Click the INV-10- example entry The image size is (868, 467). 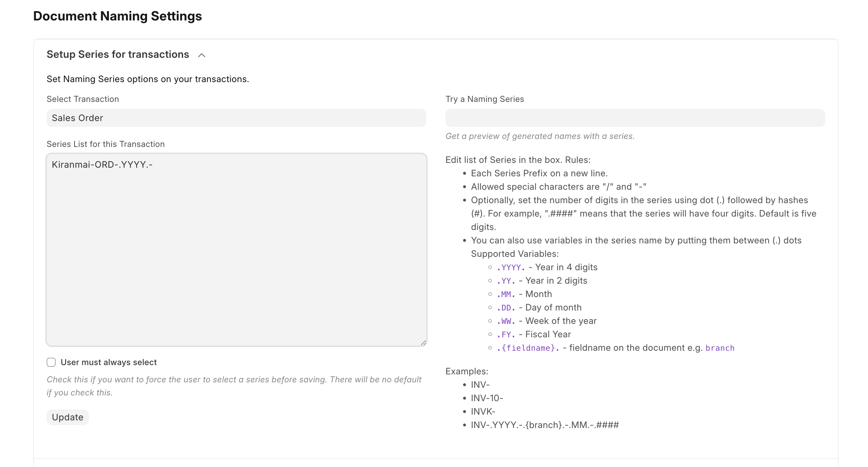[x=486, y=398]
